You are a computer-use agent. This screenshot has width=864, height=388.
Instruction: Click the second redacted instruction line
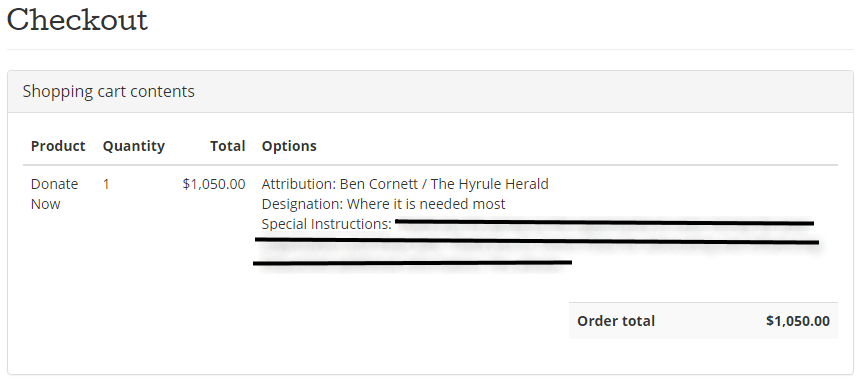coord(537,241)
